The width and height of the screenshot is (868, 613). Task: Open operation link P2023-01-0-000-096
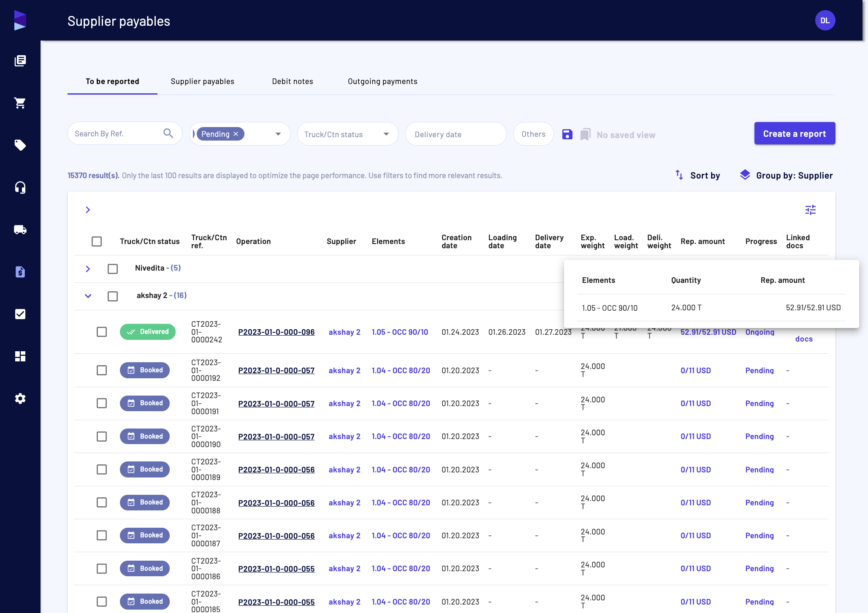pyautogui.click(x=277, y=332)
